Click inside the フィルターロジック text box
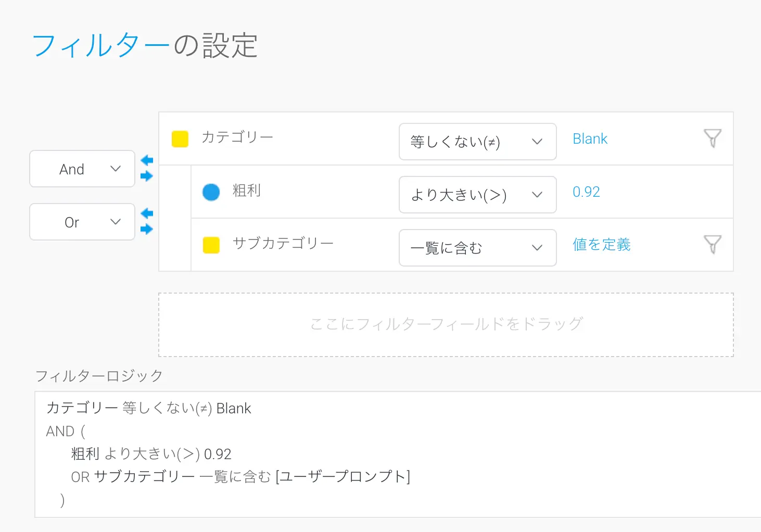Image resolution: width=761 pixels, height=532 pixels. tap(396, 454)
